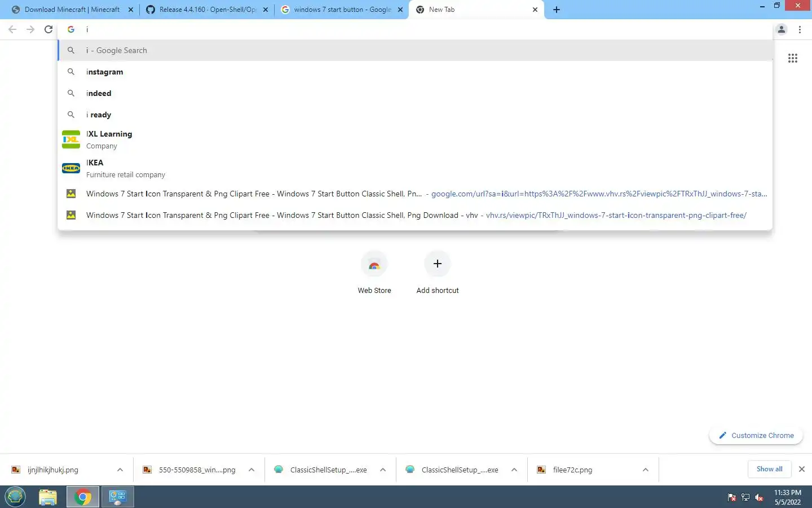This screenshot has height=508, width=812.
Task: Click the Action Center flag tray icon
Action: (732, 497)
